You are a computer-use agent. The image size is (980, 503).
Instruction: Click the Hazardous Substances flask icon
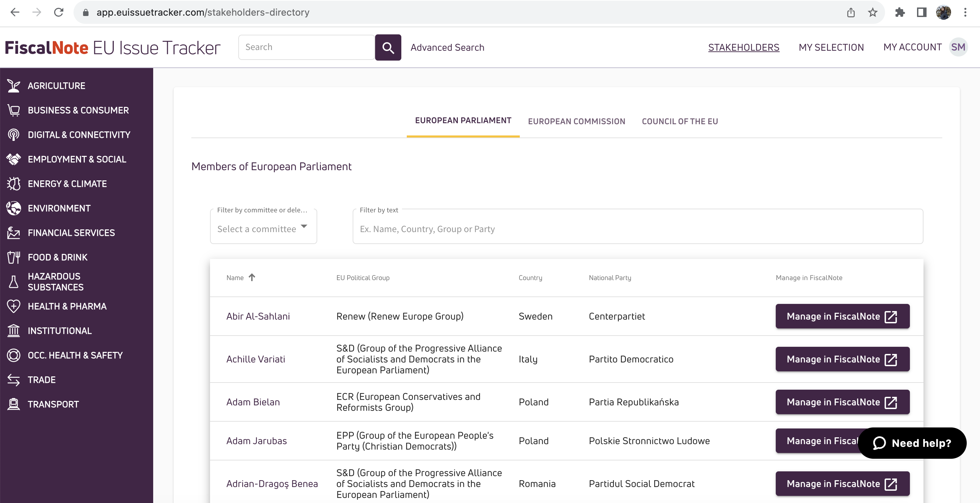pos(14,281)
